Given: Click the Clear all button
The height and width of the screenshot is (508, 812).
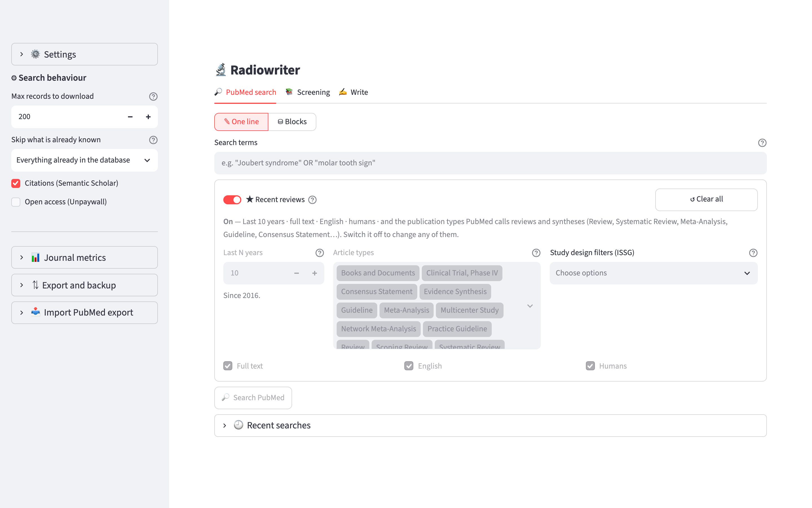Looking at the screenshot, I should click(706, 200).
